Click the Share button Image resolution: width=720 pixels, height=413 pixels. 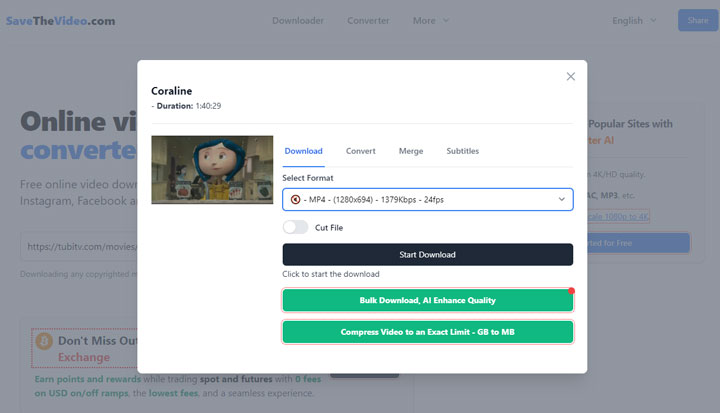pos(698,21)
